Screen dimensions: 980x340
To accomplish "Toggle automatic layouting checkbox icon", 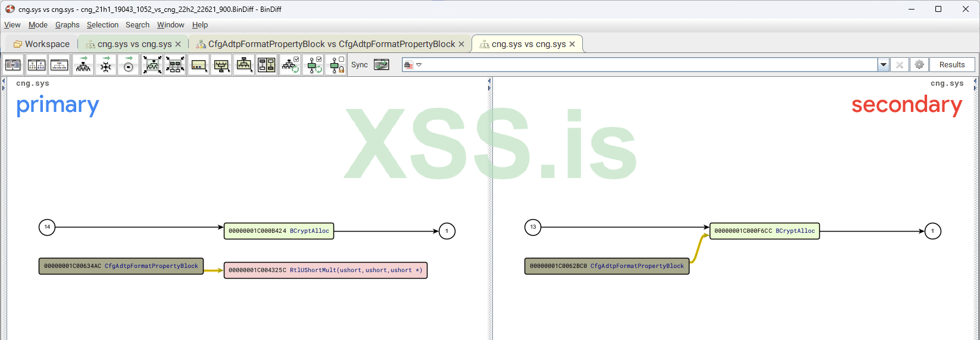I will point(290,65).
